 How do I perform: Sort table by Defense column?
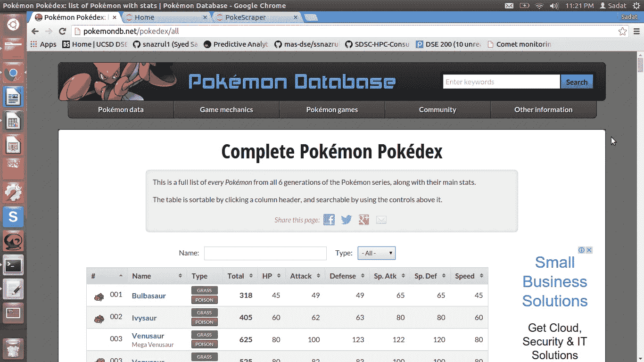coord(347,276)
